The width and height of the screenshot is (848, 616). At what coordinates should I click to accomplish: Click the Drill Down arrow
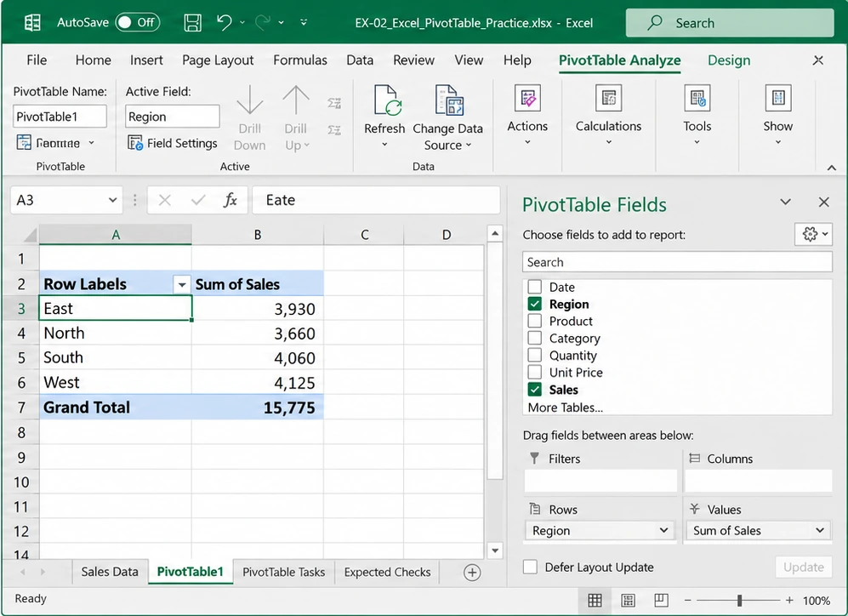(x=250, y=100)
